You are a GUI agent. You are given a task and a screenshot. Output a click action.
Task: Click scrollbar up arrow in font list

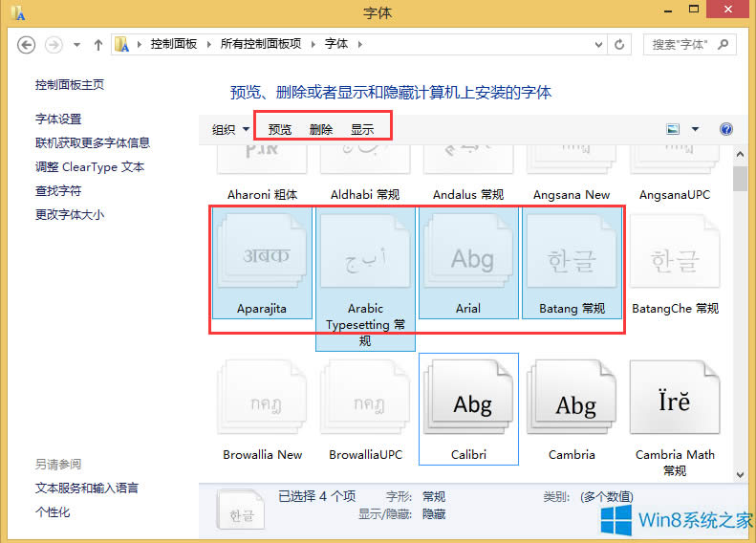tap(740, 154)
